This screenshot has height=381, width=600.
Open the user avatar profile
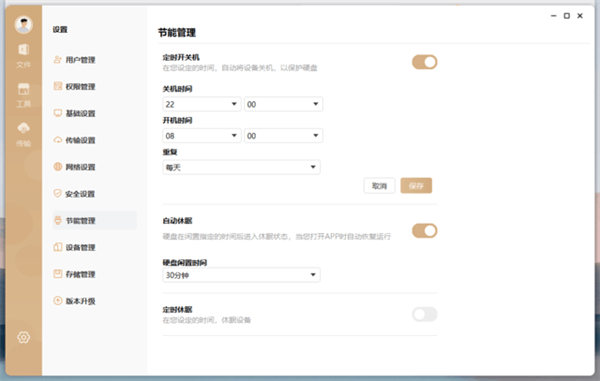click(24, 24)
